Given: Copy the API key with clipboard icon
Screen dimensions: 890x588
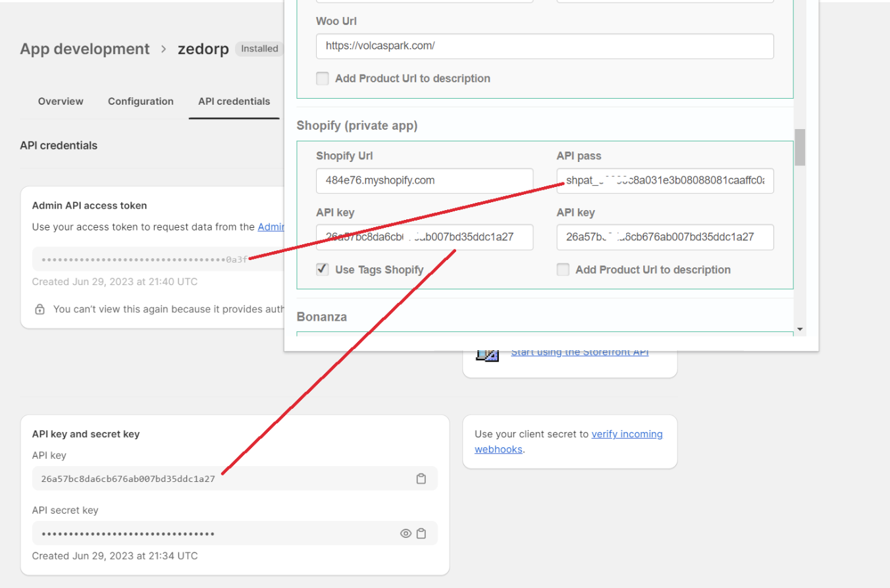Looking at the screenshot, I should (x=421, y=479).
